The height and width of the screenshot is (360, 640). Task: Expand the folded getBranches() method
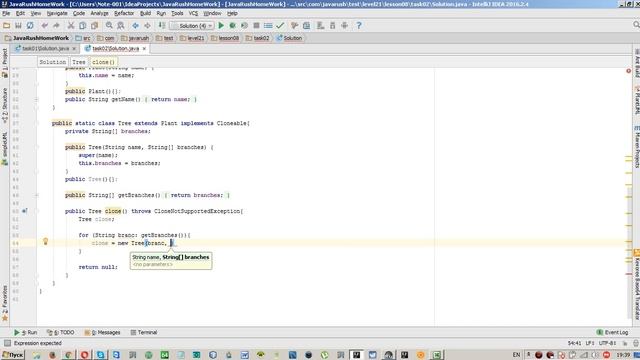pos(36,195)
